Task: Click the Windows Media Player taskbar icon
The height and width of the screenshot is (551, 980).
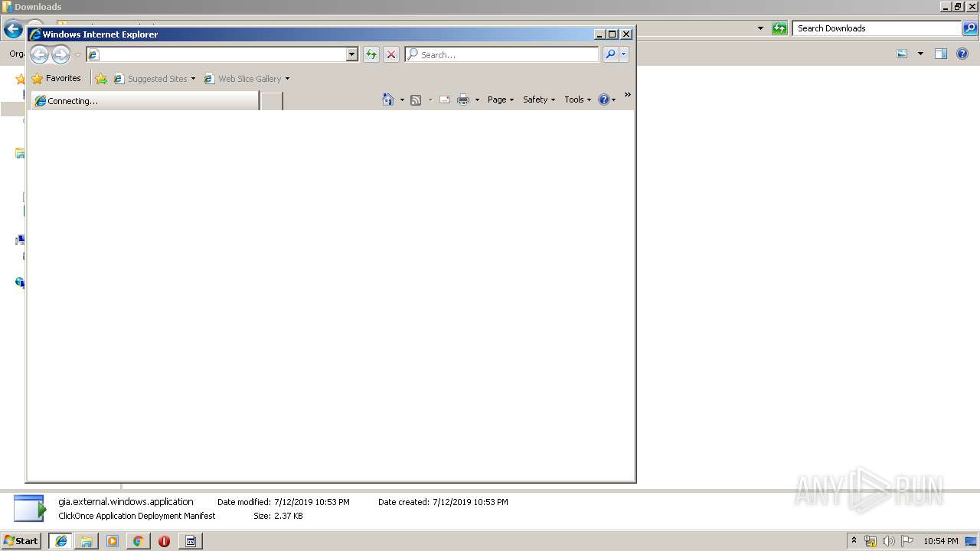Action: (113, 541)
